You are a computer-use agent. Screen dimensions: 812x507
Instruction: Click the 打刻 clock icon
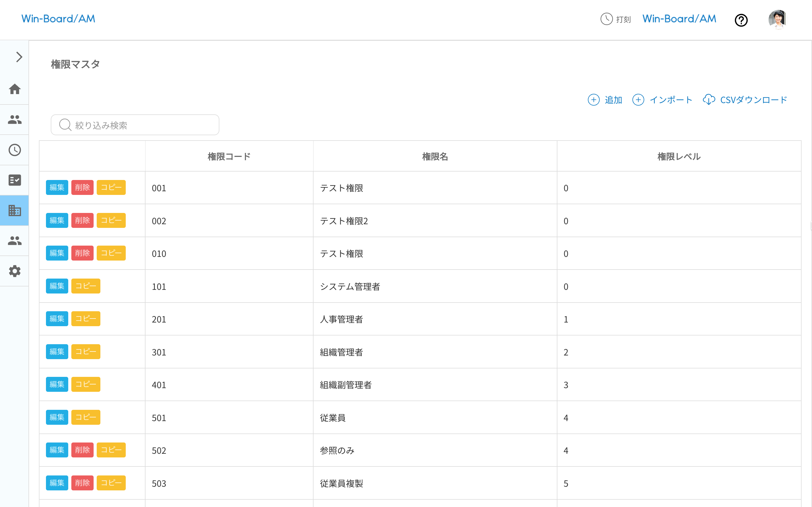607,19
